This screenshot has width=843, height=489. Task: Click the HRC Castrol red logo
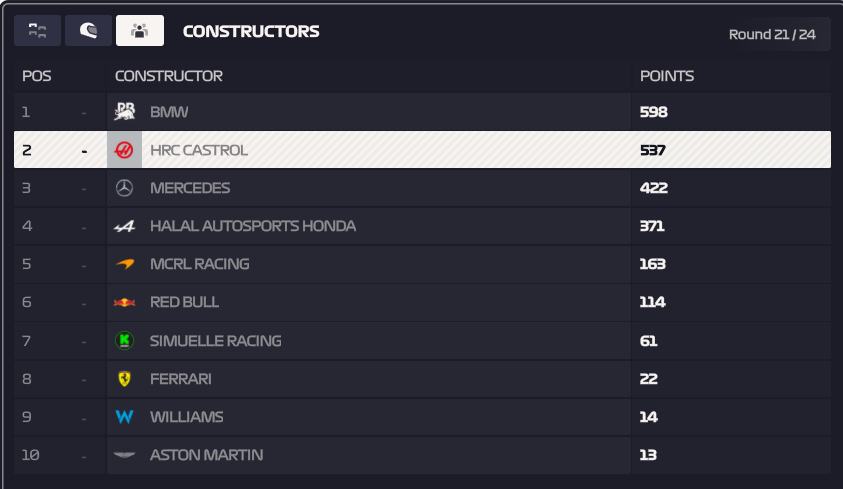point(124,150)
